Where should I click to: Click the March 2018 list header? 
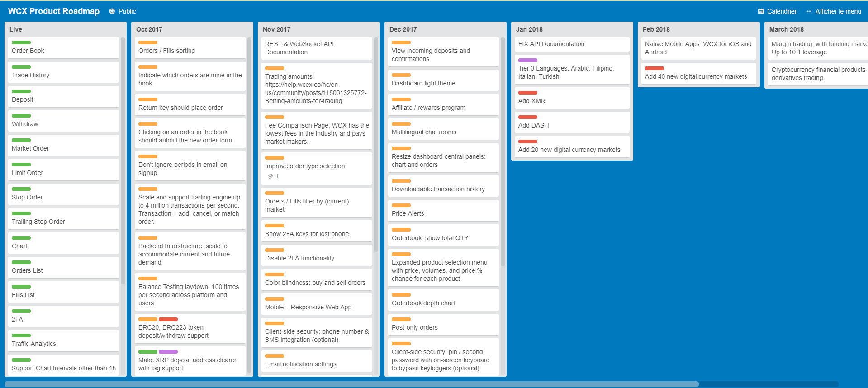point(787,29)
